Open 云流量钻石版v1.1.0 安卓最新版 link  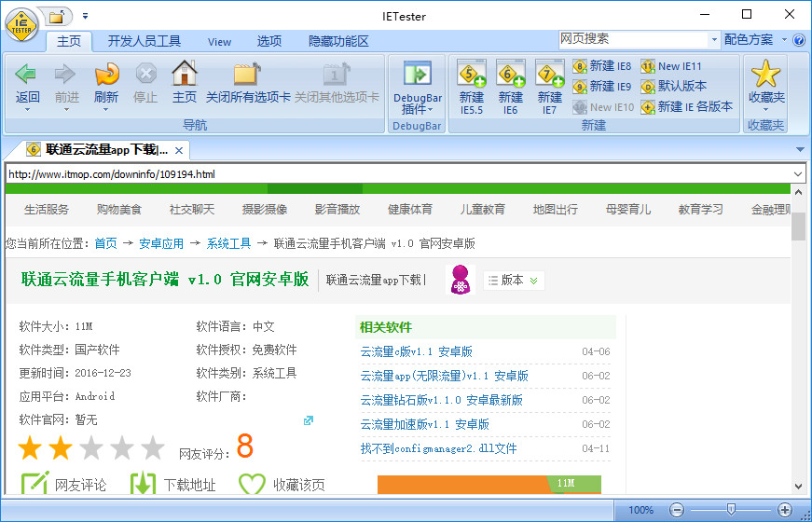[442, 400]
